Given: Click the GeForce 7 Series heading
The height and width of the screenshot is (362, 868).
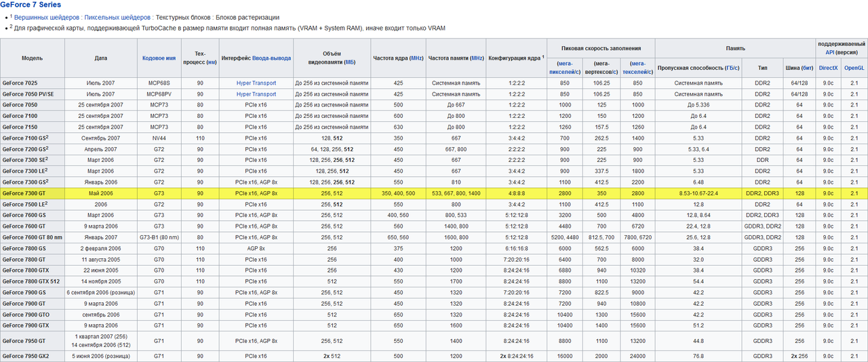Looking at the screenshot, I should [31, 5].
